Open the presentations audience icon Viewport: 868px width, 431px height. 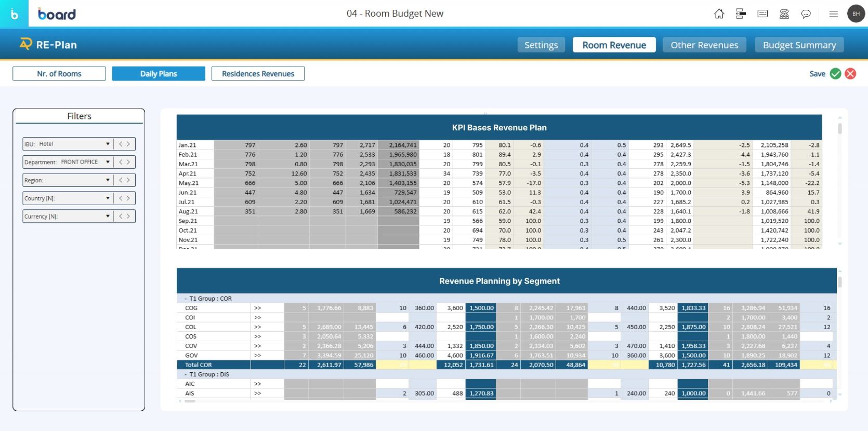(784, 14)
